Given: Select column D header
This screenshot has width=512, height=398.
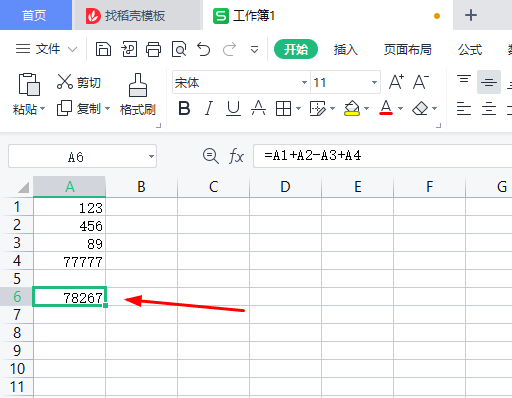Looking at the screenshot, I should 285,187.
